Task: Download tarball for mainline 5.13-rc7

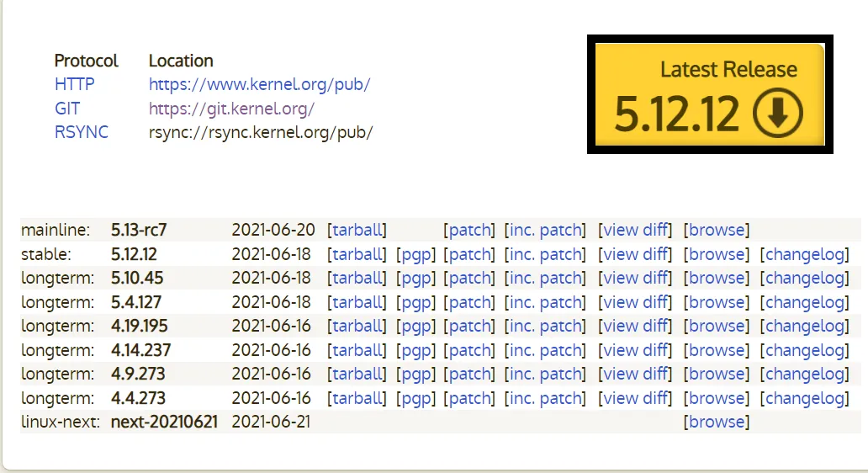Action: pyautogui.click(x=357, y=230)
